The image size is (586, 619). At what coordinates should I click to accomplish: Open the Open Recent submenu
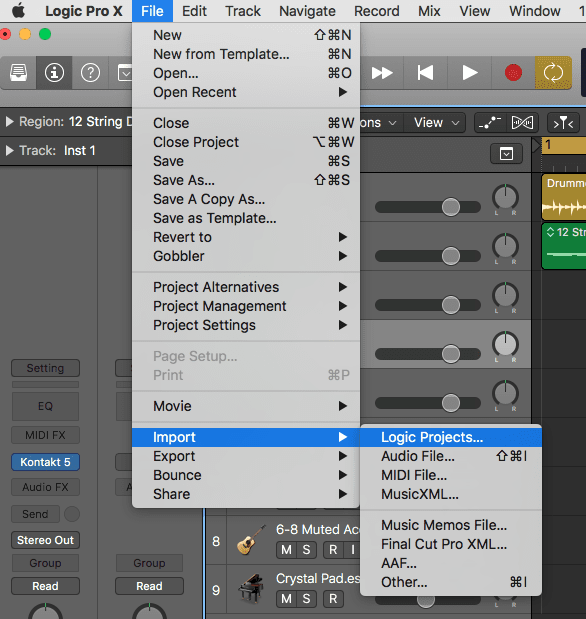(246, 92)
